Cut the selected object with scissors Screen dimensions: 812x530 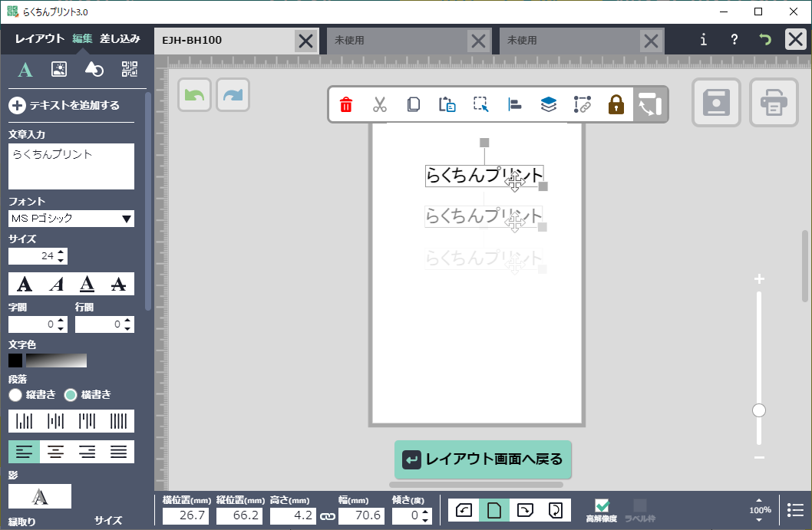(380, 104)
